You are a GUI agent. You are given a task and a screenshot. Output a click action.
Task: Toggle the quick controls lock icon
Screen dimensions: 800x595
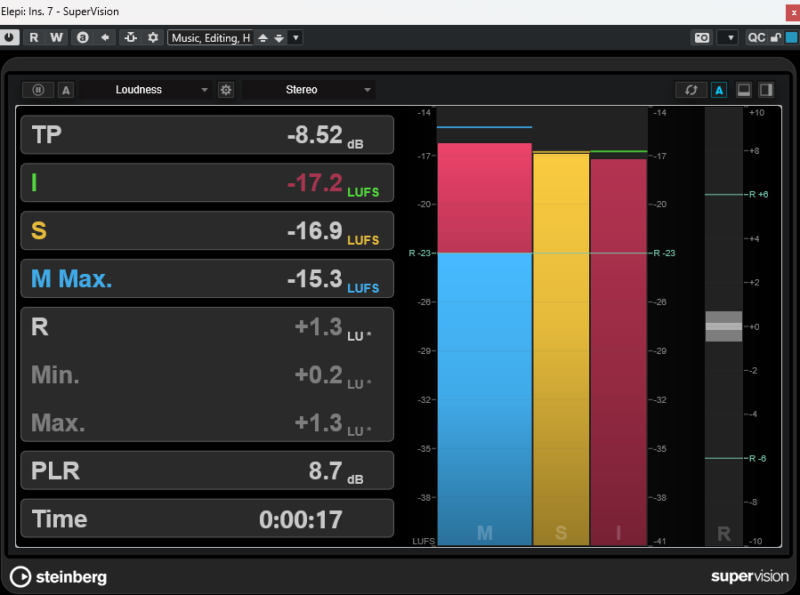[x=776, y=38]
